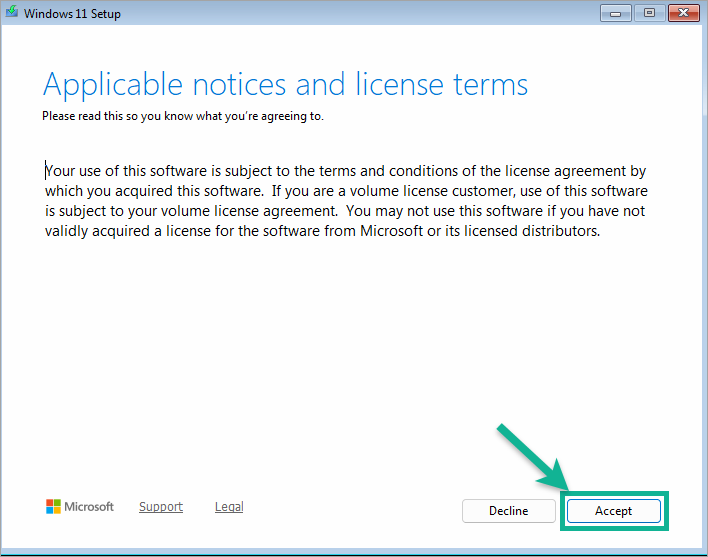Image resolution: width=708 pixels, height=557 pixels.
Task: Accept the license terms
Action: [614, 511]
